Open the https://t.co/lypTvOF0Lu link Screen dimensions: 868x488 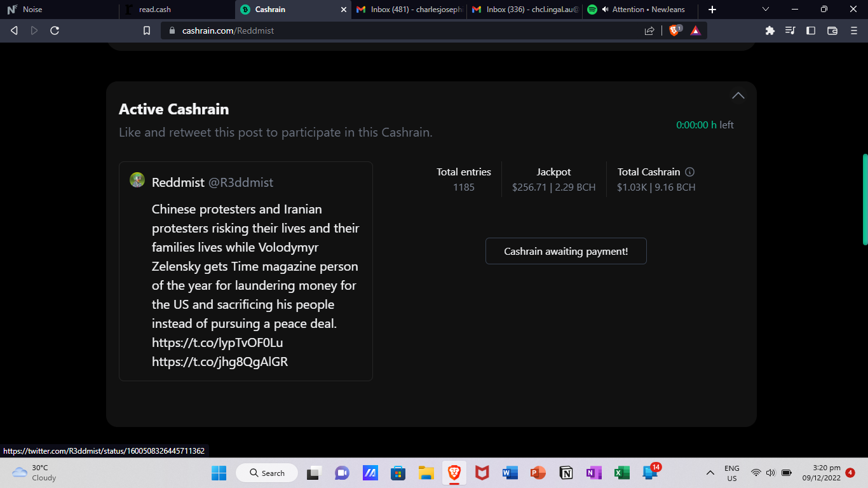[217, 342]
